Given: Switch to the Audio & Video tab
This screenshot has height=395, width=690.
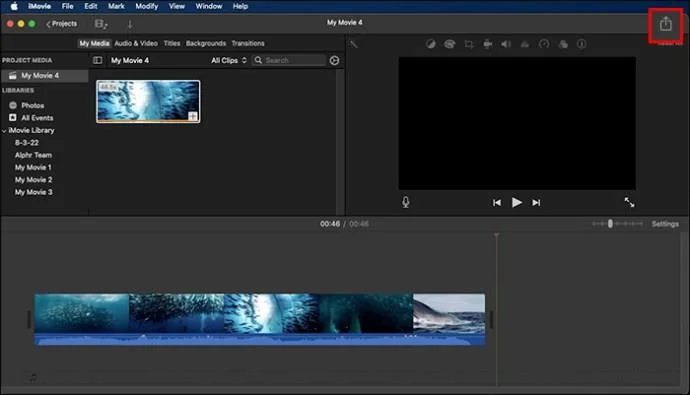Looking at the screenshot, I should 136,43.
